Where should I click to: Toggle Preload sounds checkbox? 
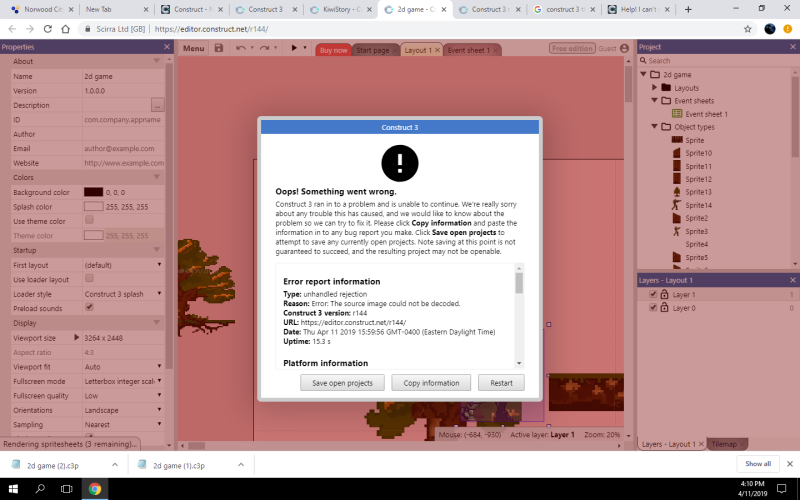click(89, 307)
